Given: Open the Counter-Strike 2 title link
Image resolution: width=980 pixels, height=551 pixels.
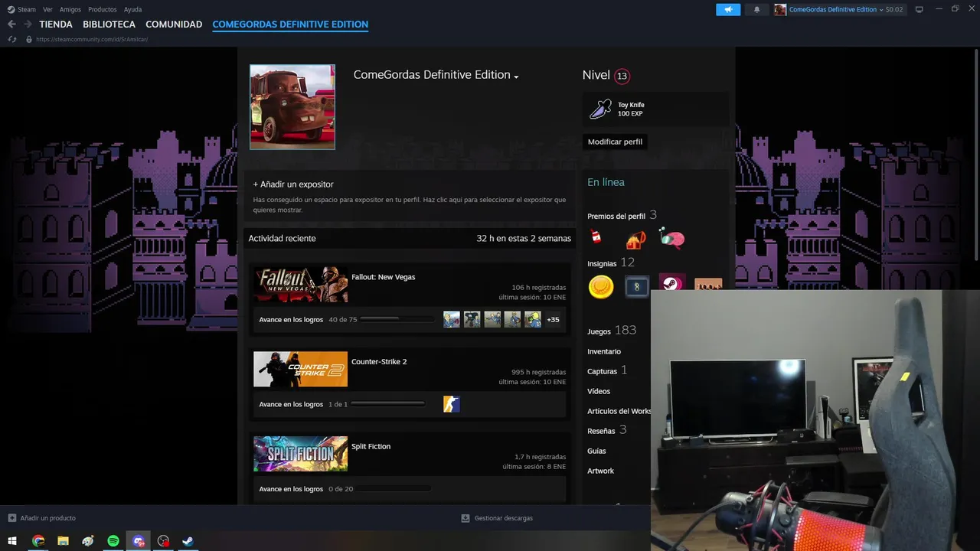Looking at the screenshot, I should (379, 361).
